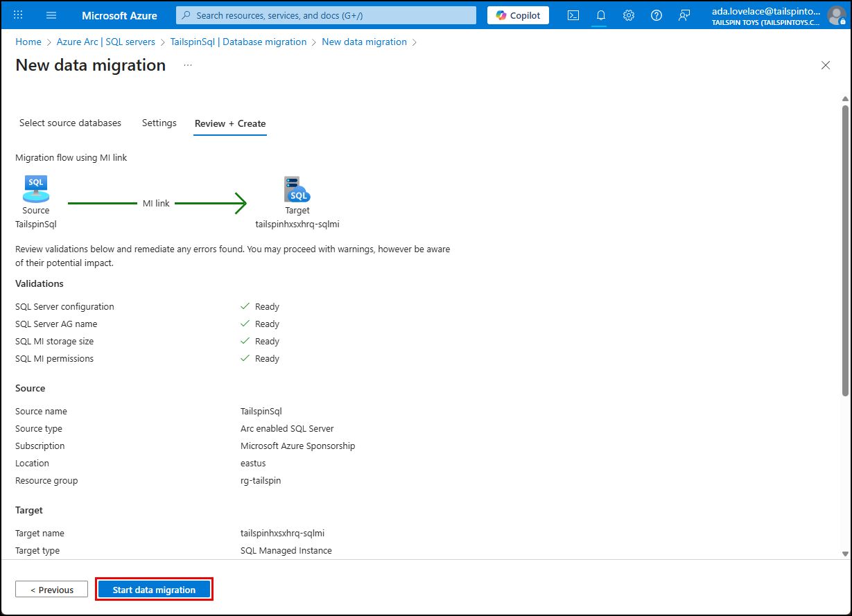Switch to the Settings tab
The image size is (852, 616).
(x=159, y=123)
